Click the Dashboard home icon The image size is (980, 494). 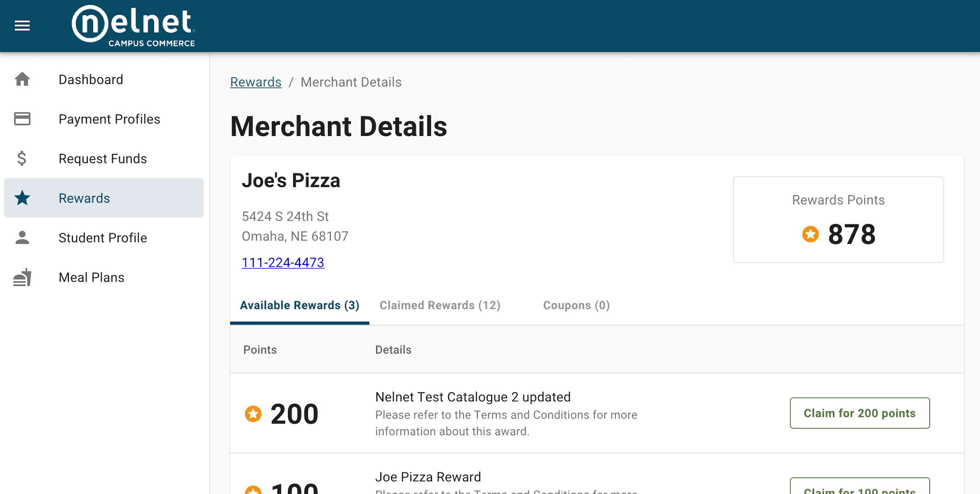point(22,79)
